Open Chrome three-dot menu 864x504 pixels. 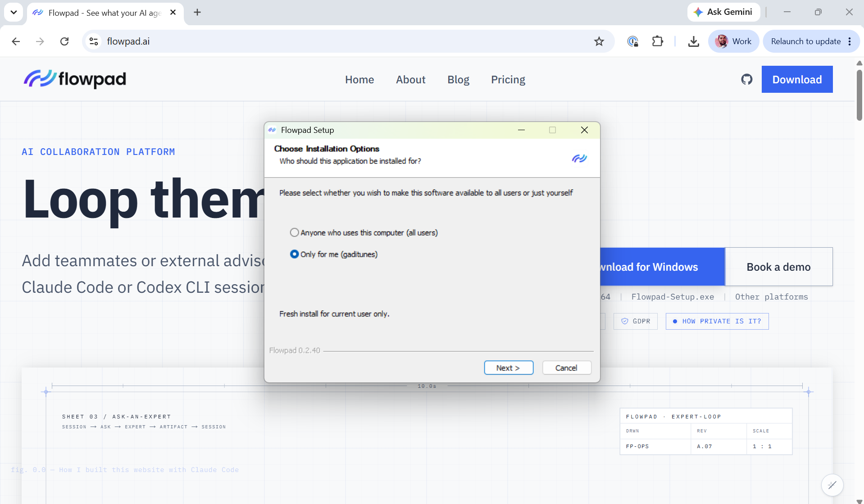(850, 41)
